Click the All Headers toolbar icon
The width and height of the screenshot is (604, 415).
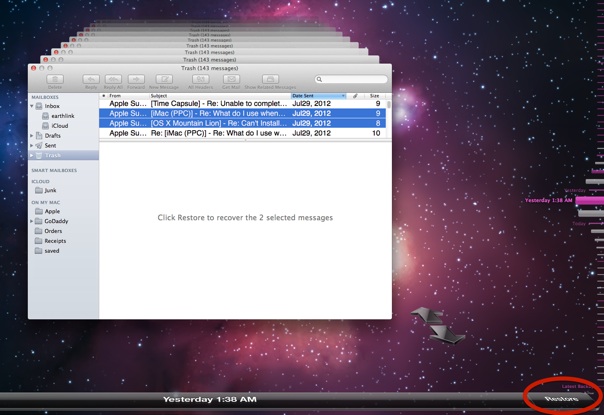[201, 79]
